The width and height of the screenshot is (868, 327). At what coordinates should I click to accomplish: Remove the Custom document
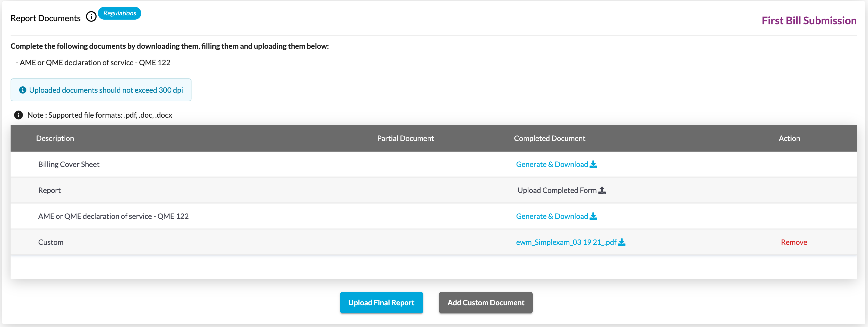[793, 242]
